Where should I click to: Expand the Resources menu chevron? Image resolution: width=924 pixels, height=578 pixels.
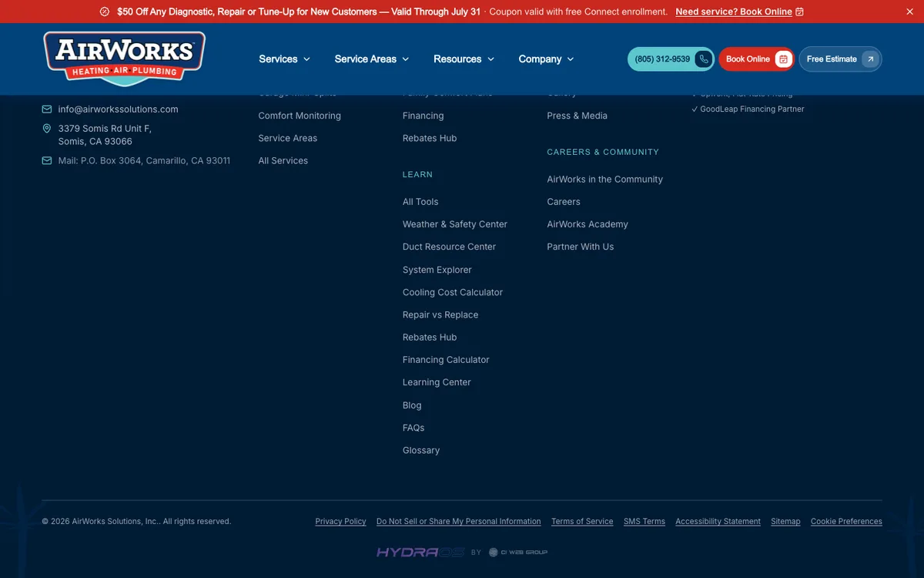click(490, 59)
